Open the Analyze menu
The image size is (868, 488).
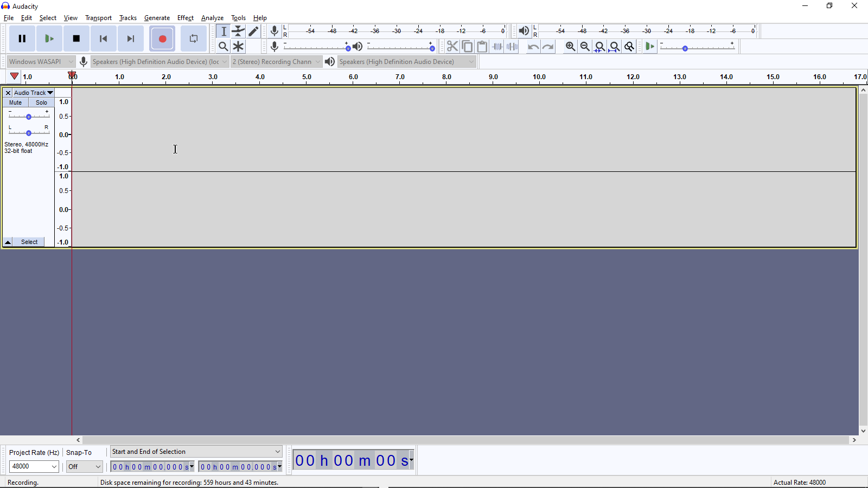pyautogui.click(x=212, y=18)
